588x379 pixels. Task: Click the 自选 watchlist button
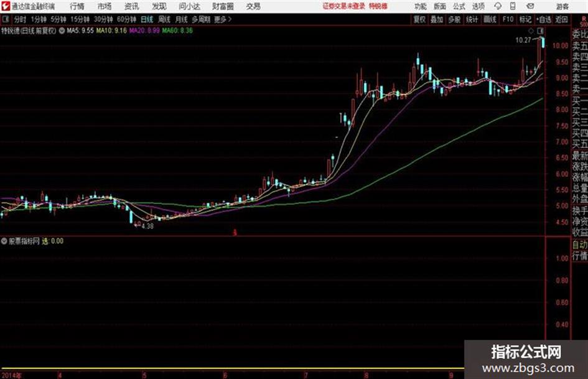[544, 19]
